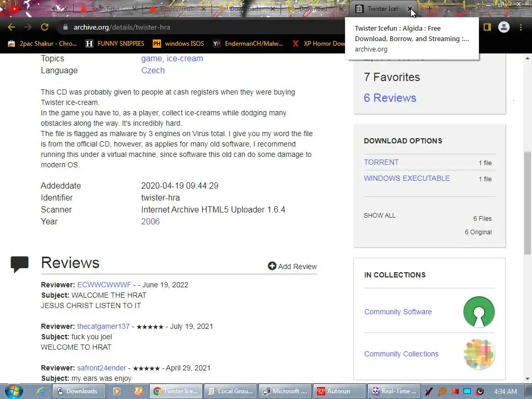Switch to Microsoft ... taskbar window
Screen dimensions: 532x399
coord(285,391)
